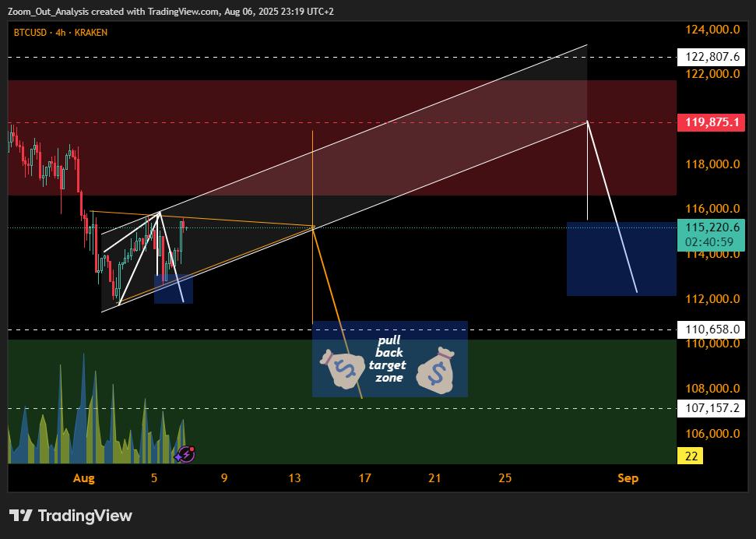Click the Sep date label

628,478
